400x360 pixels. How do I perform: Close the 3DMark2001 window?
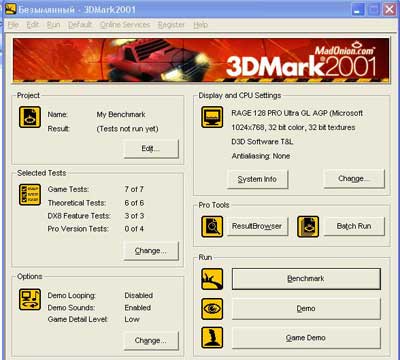click(x=389, y=9)
